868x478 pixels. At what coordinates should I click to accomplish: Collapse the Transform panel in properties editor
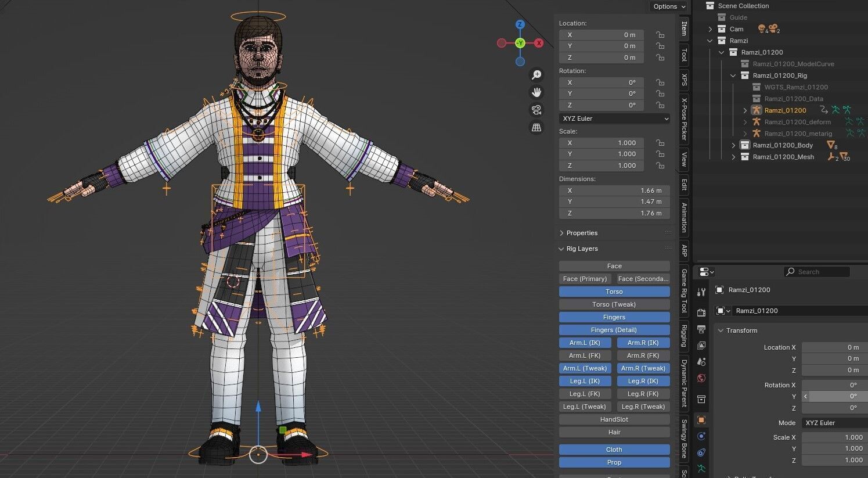pos(721,330)
